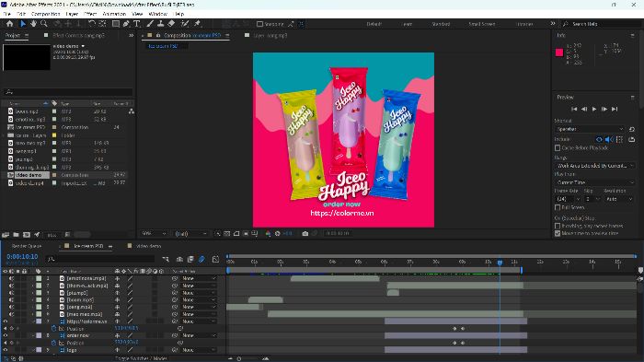Enable the Full Screen checkbox
644x362 pixels.
click(x=558, y=207)
